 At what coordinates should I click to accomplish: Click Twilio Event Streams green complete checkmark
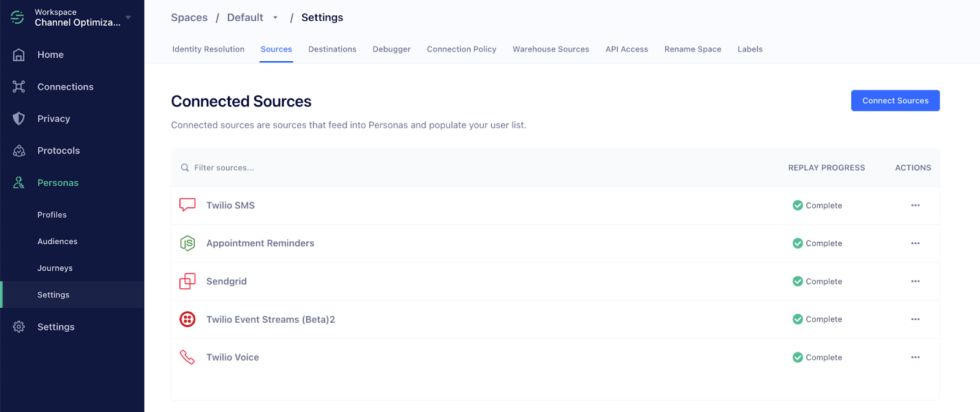[x=797, y=320]
